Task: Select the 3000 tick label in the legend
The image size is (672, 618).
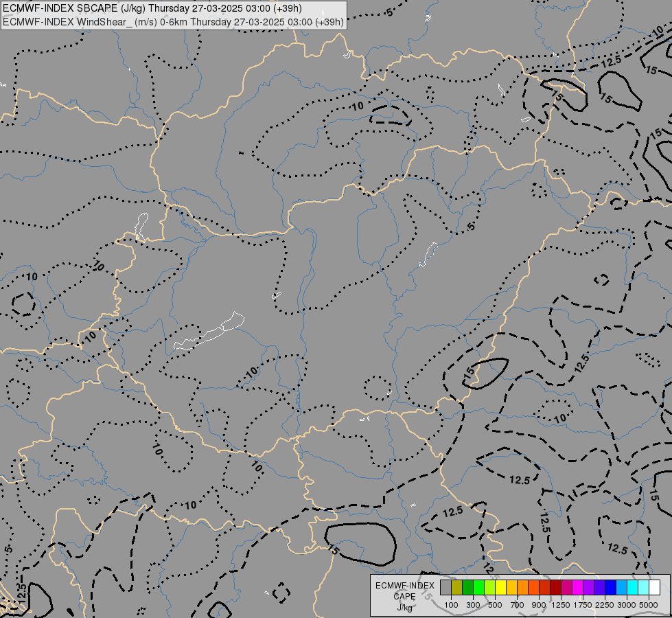Action: pos(627,605)
